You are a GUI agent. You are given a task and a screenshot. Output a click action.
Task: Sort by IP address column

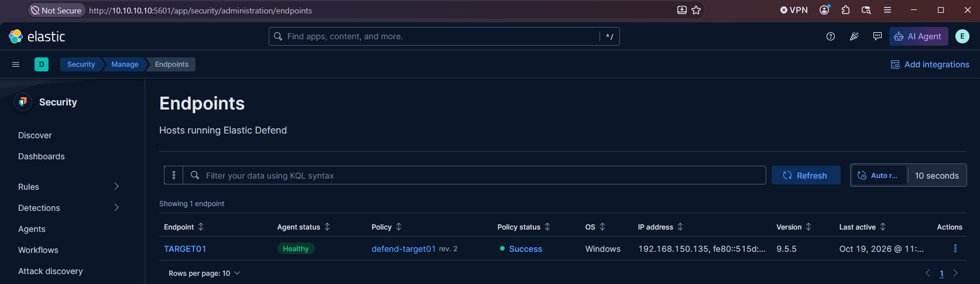[x=680, y=227]
